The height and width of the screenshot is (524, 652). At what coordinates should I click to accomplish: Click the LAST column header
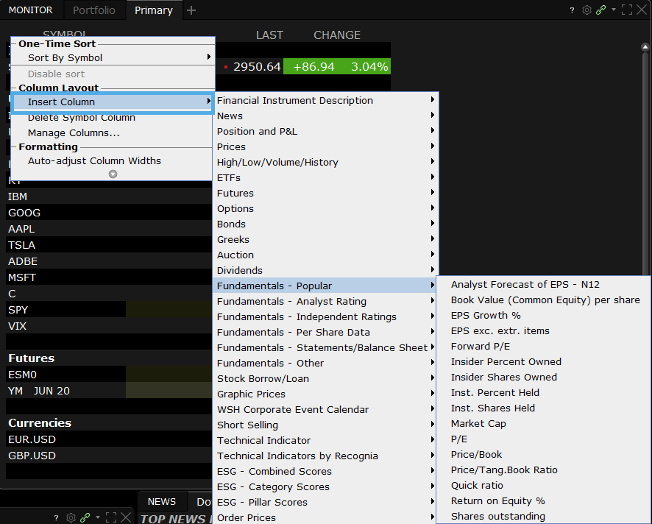[269, 35]
